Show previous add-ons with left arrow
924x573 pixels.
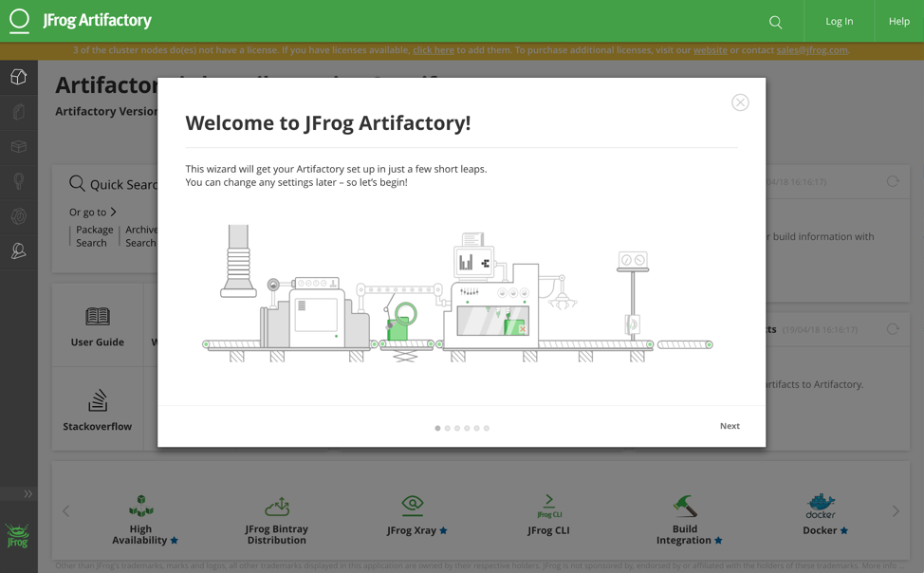click(x=66, y=511)
